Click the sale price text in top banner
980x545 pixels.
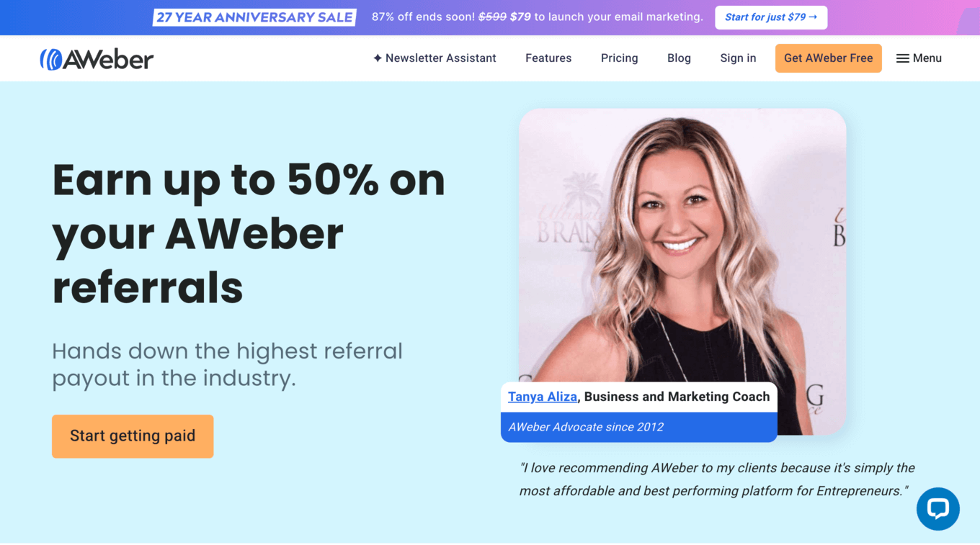(x=520, y=17)
